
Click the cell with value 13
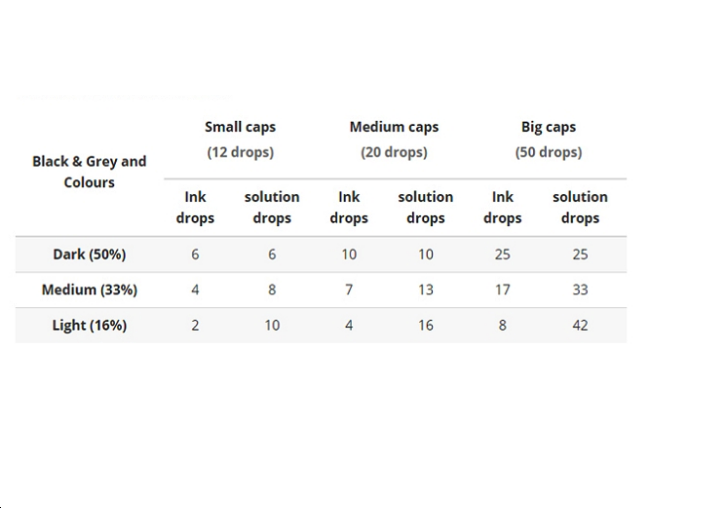point(425,290)
